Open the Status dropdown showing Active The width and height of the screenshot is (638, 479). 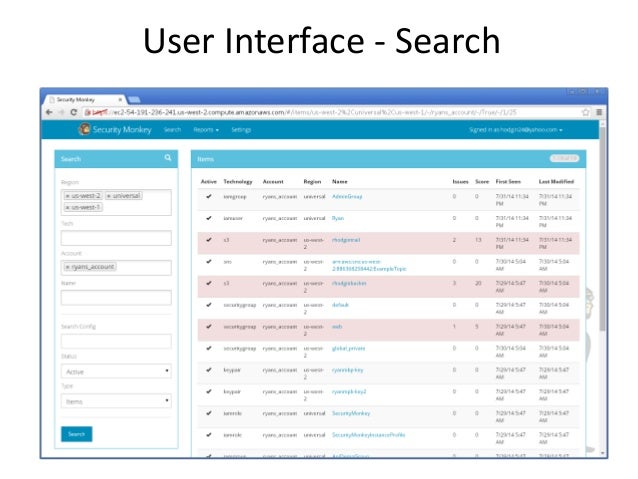tap(116, 371)
